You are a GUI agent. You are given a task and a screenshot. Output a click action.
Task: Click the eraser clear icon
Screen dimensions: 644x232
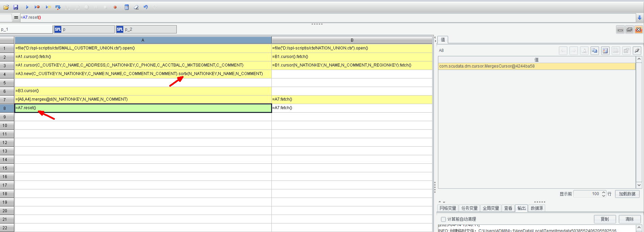click(136, 7)
